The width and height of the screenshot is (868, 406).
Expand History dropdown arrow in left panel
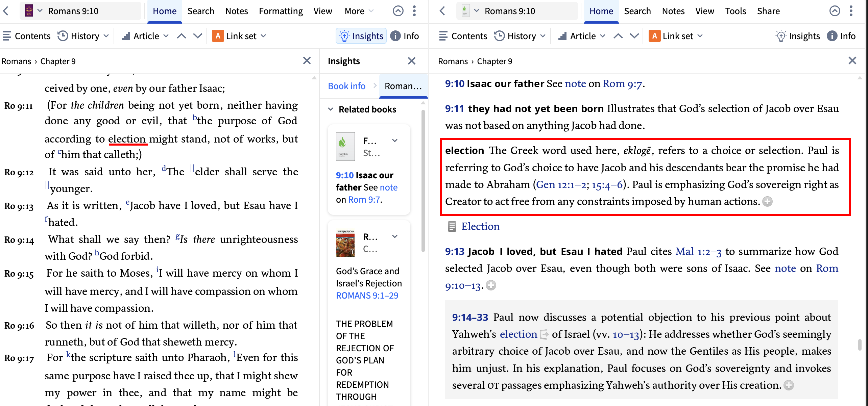tap(106, 36)
